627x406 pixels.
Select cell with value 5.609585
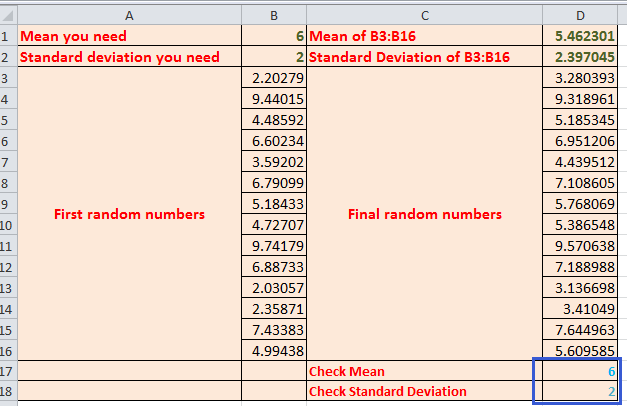tap(580, 350)
